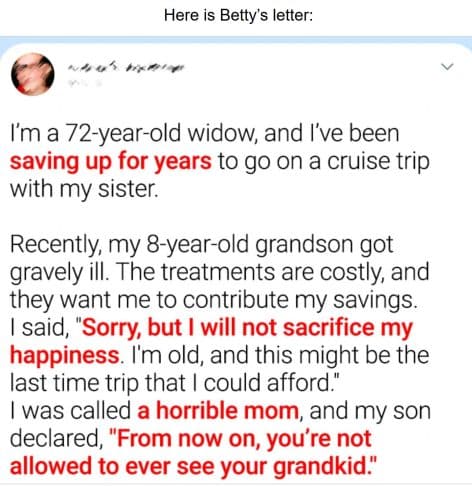Open the blurred author username
Image resolution: width=472 pixels, height=486 pixels.
click(x=127, y=68)
